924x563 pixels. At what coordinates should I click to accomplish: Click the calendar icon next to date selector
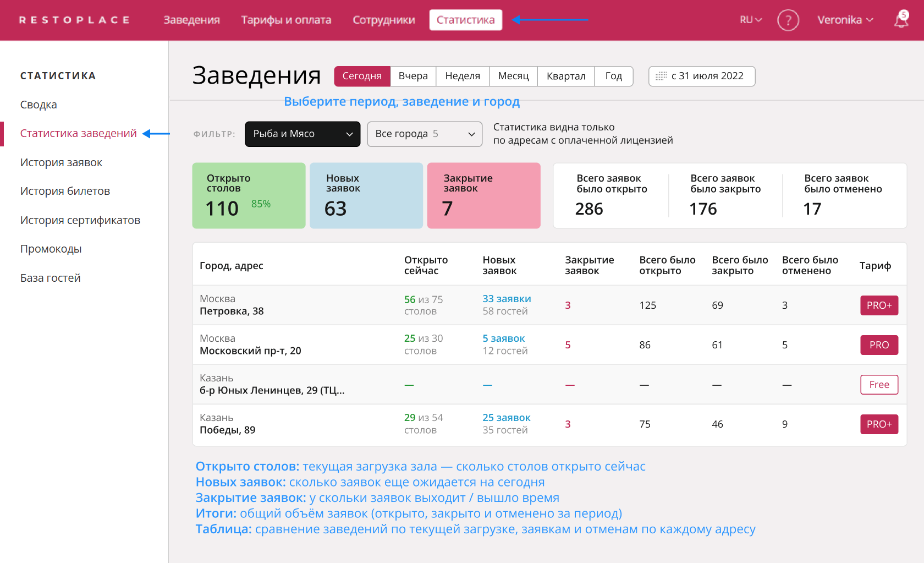point(661,76)
